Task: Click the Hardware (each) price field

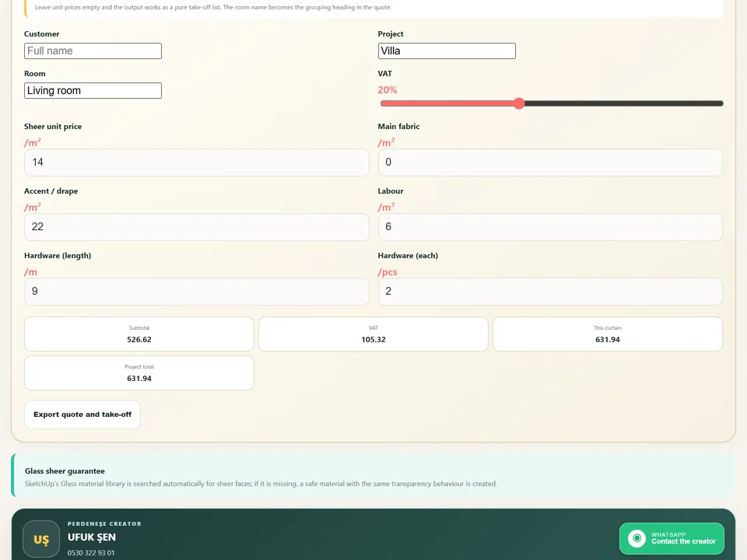Action: click(x=550, y=292)
